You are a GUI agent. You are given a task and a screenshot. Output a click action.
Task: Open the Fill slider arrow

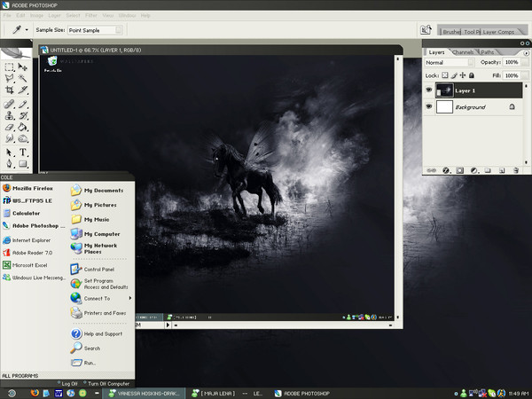click(x=525, y=75)
